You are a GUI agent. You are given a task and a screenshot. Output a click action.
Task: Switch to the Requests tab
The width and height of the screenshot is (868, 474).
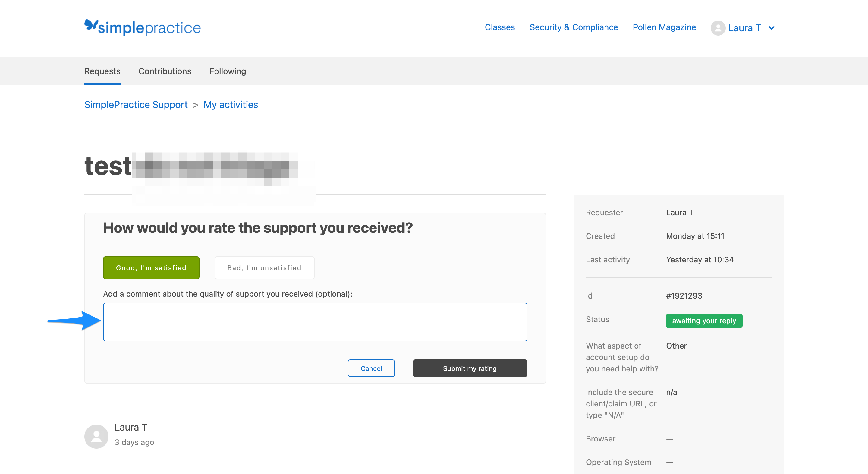click(x=102, y=71)
